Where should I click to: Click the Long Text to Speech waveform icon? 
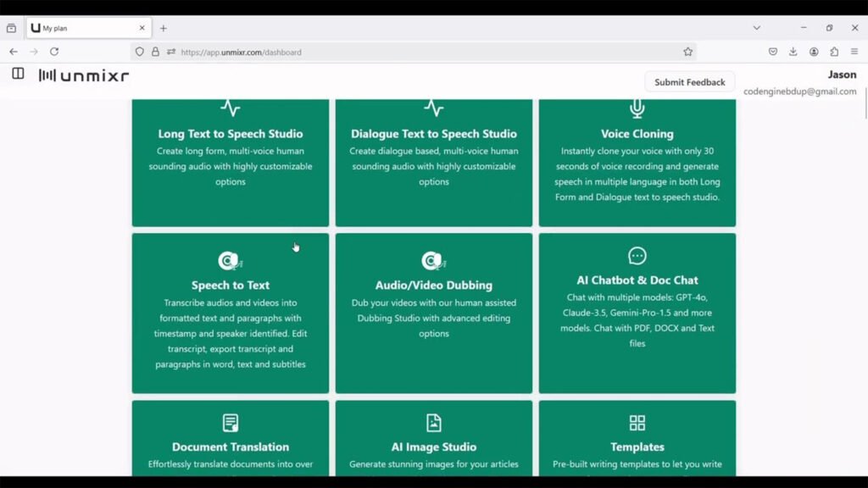pyautogui.click(x=230, y=108)
